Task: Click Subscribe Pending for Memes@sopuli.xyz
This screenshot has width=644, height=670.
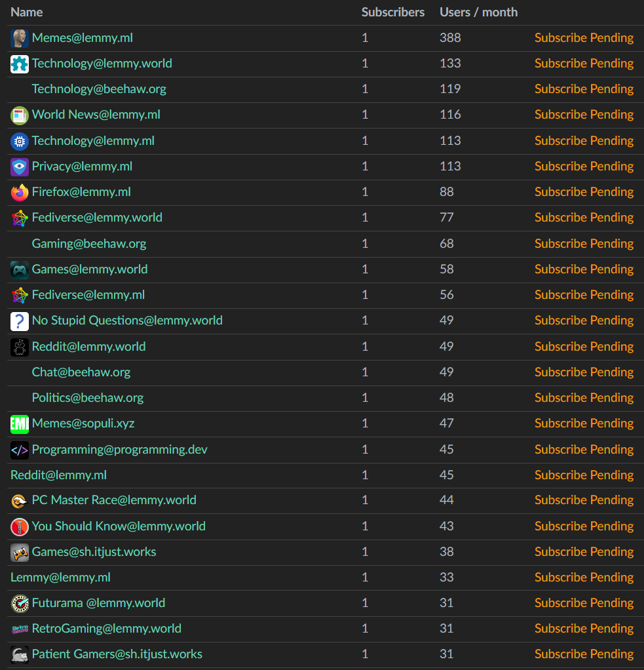Action: coord(584,424)
